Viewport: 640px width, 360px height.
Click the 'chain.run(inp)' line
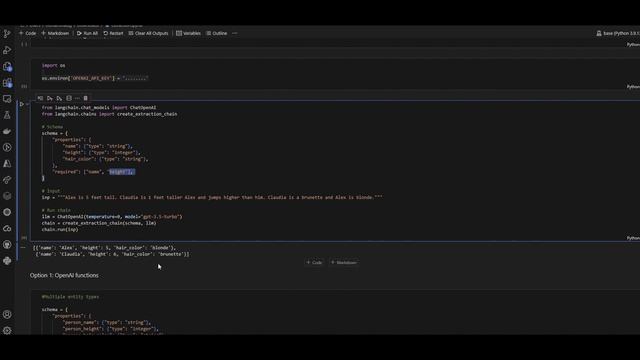click(x=60, y=229)
